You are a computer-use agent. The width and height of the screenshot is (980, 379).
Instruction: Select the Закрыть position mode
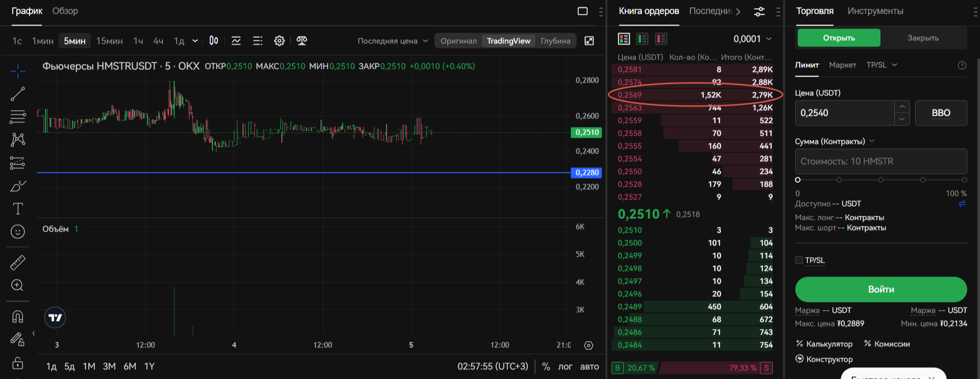coord(923,38)
